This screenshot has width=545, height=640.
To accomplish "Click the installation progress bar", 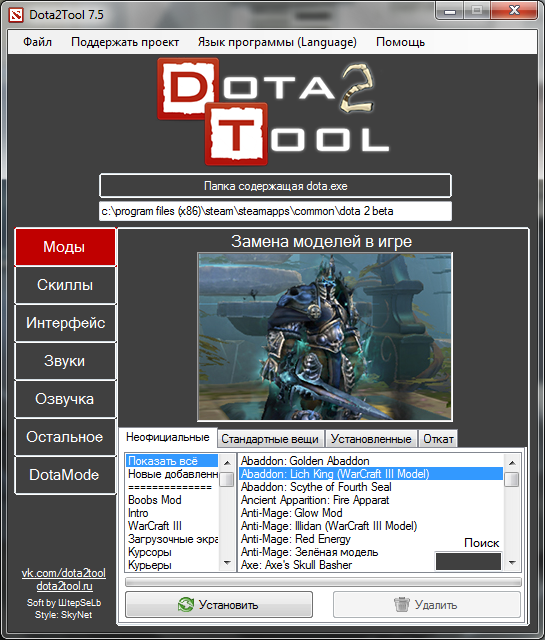I will (323, 582).
